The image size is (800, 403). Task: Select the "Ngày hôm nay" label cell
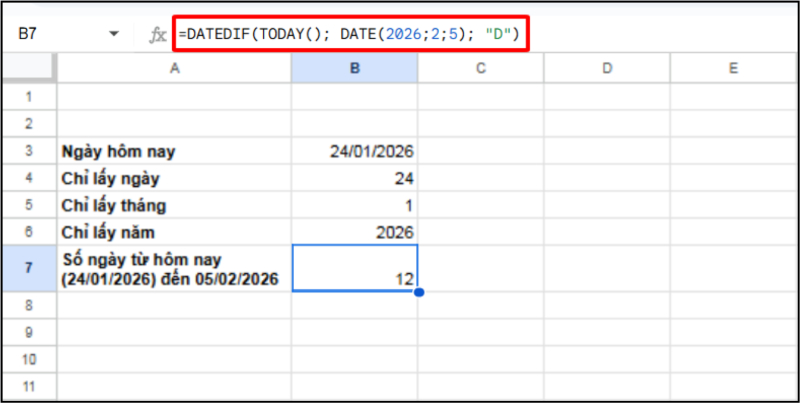[x=174, y=151]
